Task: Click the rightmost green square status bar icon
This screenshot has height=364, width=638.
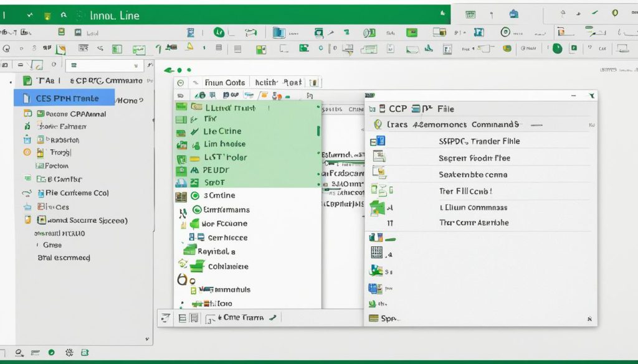Action: [x=85, y=353]
